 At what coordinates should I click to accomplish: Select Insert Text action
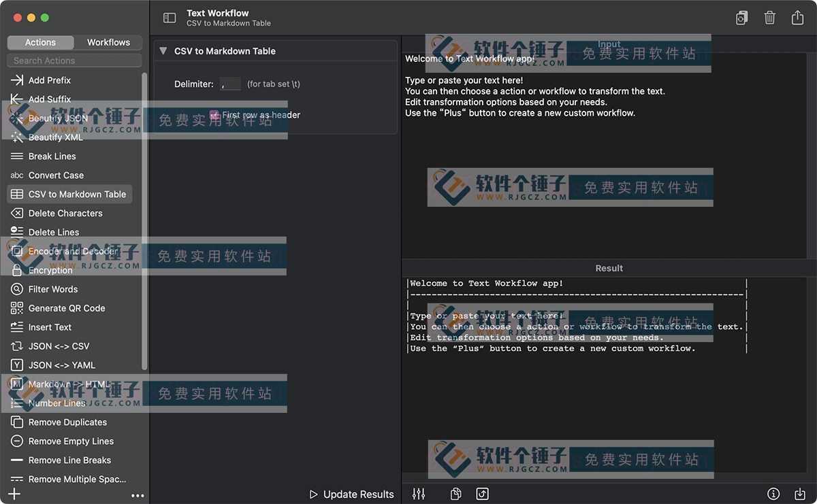[x=50, y=328]
